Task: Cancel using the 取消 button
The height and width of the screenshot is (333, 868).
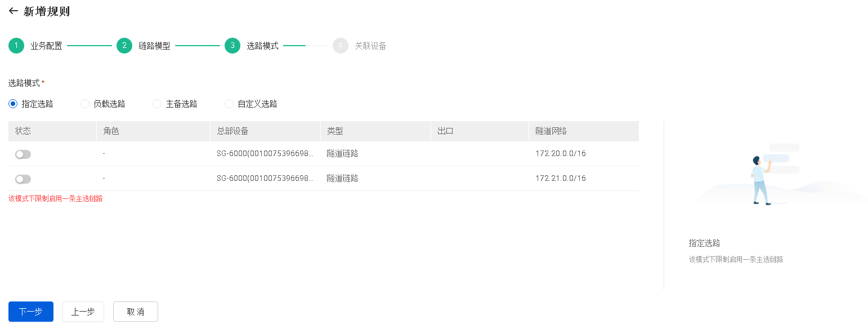Action: coord(135,312)
